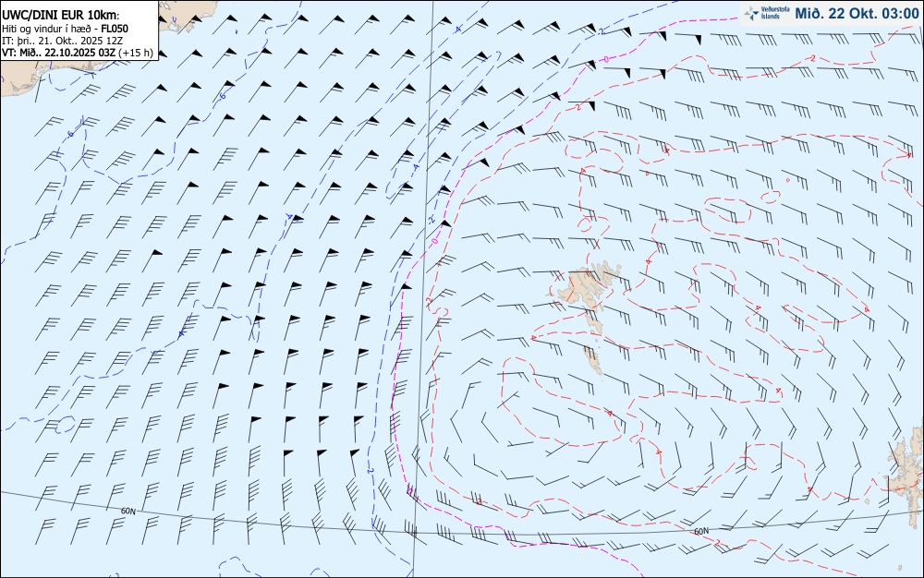Click the Iceland coastline in the top-left corner

click(35, 77)
